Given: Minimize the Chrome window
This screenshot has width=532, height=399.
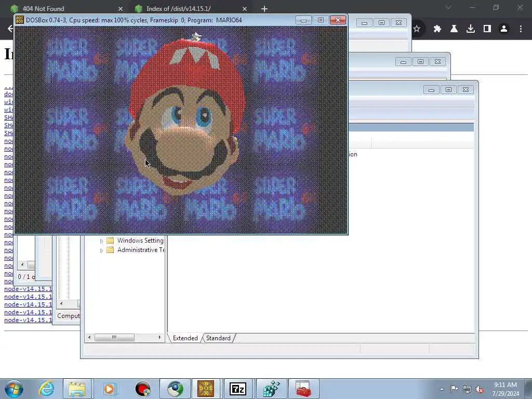Looking at the screenshot, I should tap(472, 7).
